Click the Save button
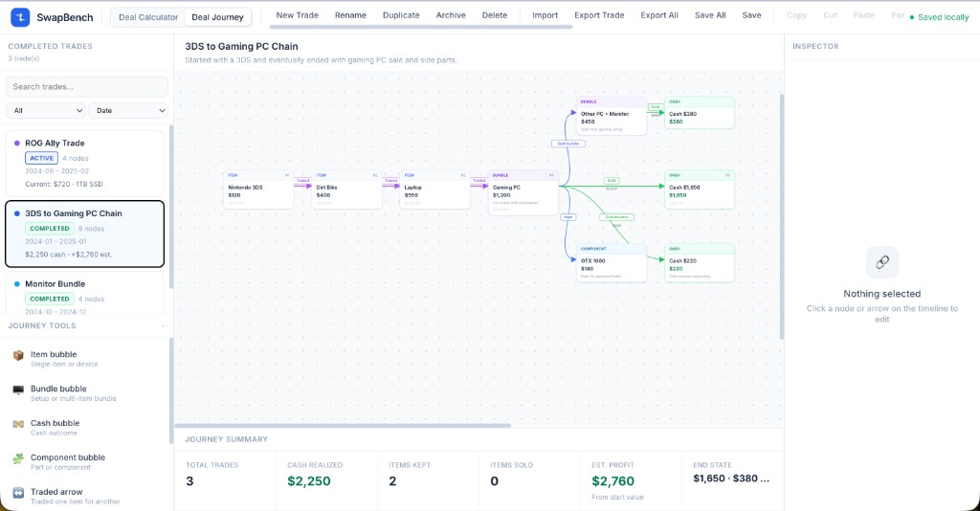The height and width of the screenshot is (511, 980). [x=751, y=15]
